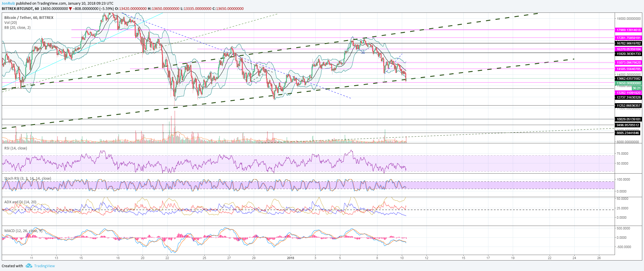Click the red down-triangle price change icon
The width and height of the screenshot is (644, 271).
coord(70,9)
